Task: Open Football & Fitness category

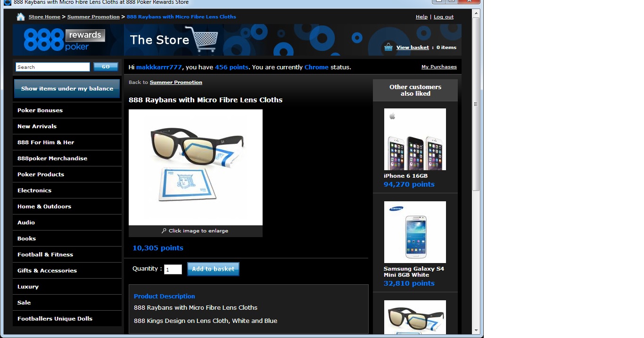Action: coord(67,255)
